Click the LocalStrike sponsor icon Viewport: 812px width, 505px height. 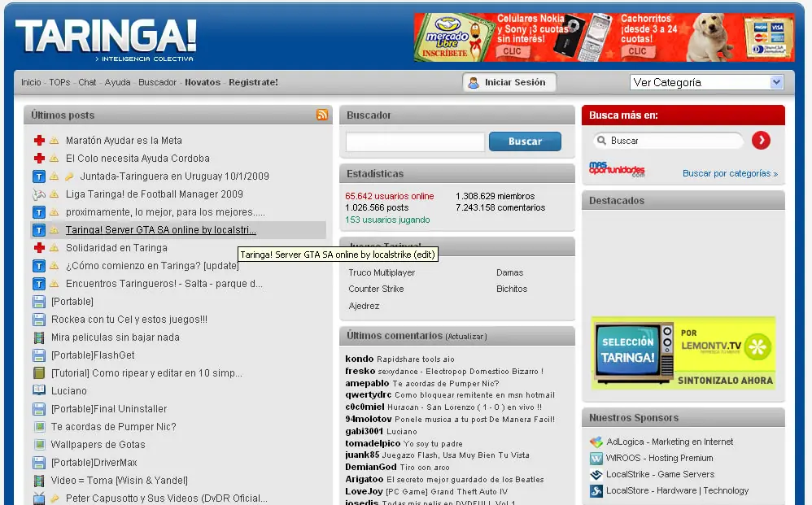coord(596,474)
